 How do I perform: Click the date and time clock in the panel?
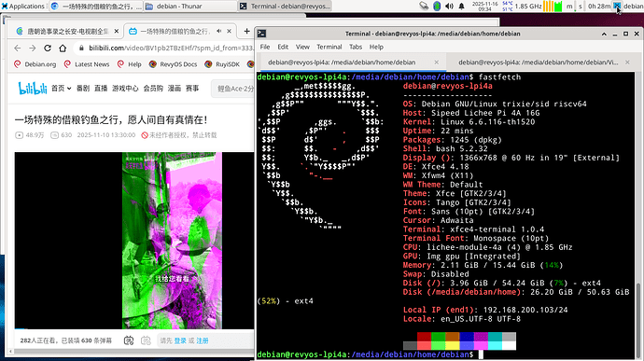click(x=484, y=7)
